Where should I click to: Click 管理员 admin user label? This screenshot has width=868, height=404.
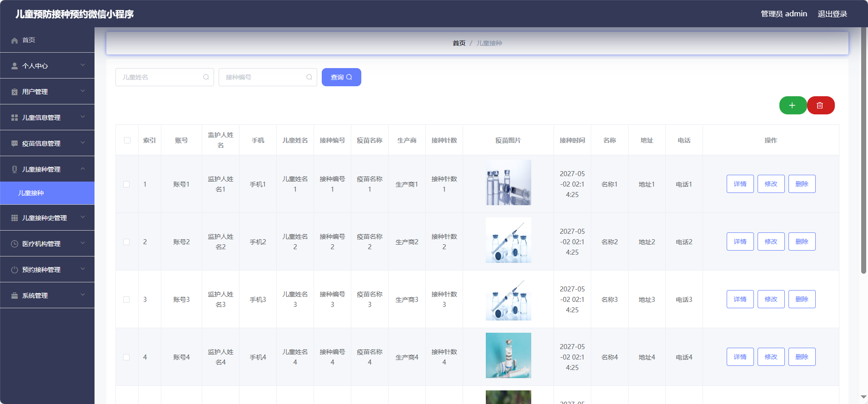(x=784, y=14)
